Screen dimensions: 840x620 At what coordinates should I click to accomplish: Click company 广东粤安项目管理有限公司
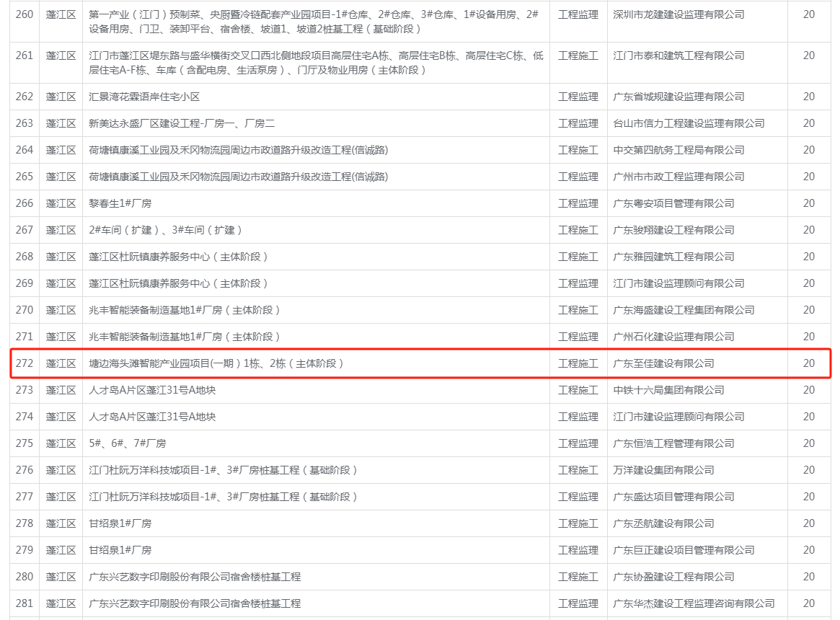click(674, 203)
